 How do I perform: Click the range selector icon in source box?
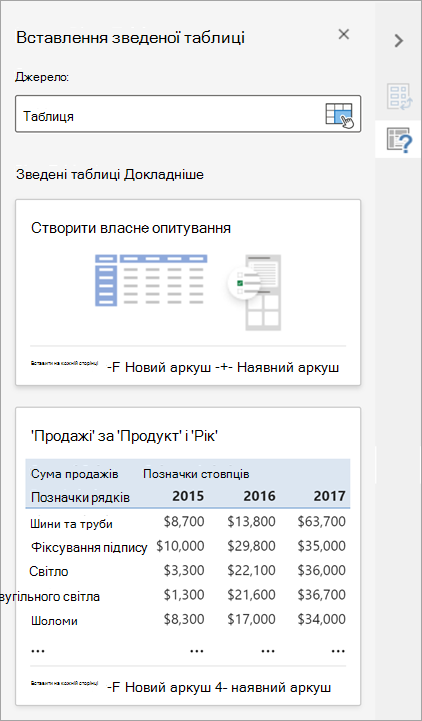pos(340,114)
